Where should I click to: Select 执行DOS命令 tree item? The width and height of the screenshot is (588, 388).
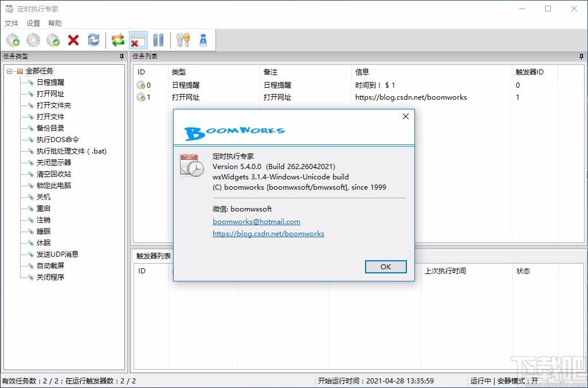point(58,139)
